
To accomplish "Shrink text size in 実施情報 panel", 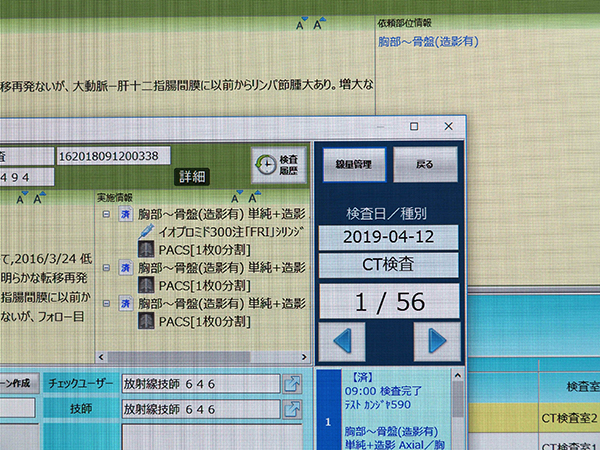I will click(x=236, y=198).
